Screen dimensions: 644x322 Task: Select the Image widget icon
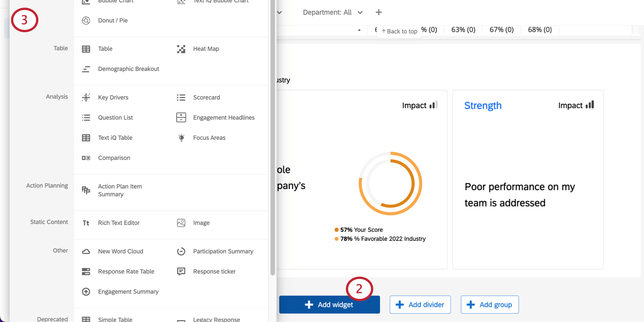pyautogui.click(x=181, y=223)
